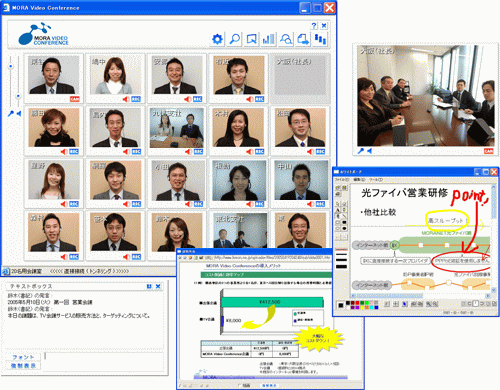Click the フォント font button
The image size is (500, 390).
[23, 357]
